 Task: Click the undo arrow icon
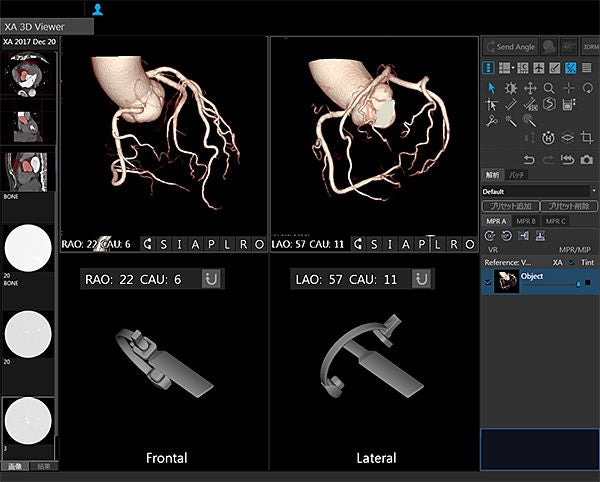[x=529, y=159]
